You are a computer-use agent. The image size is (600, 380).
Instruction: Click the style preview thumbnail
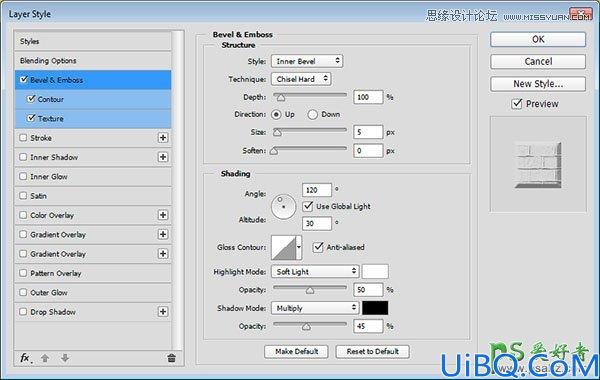click(x=538, y=165)
